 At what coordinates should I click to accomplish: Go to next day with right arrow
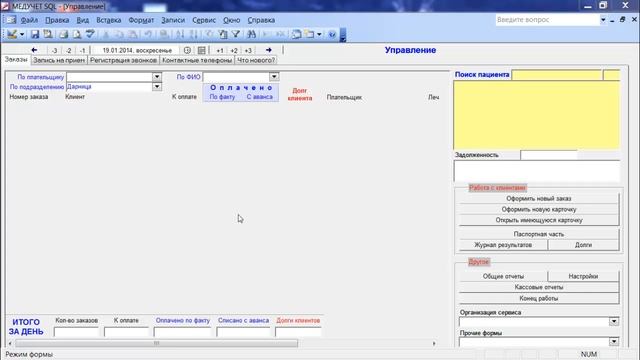[x=269, y=50]
